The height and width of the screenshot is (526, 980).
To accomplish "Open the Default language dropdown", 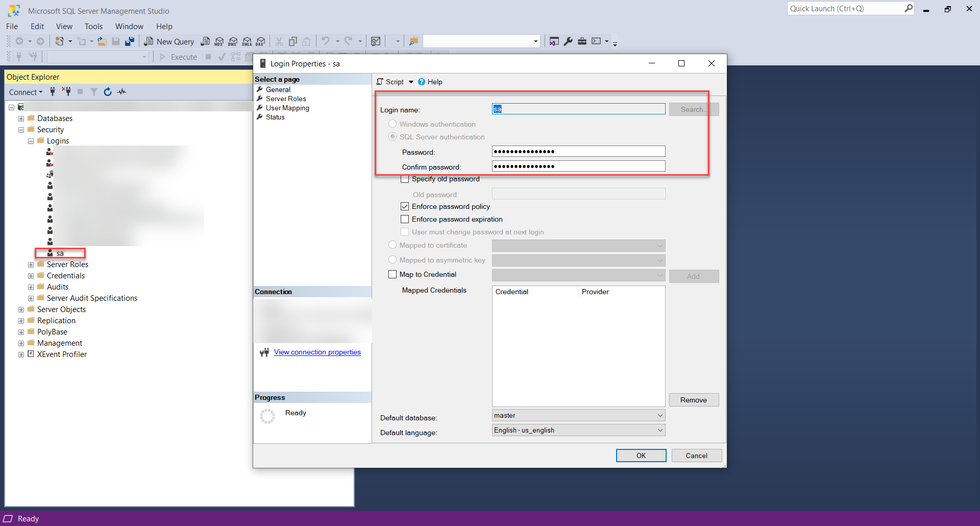I will [659, 431].
